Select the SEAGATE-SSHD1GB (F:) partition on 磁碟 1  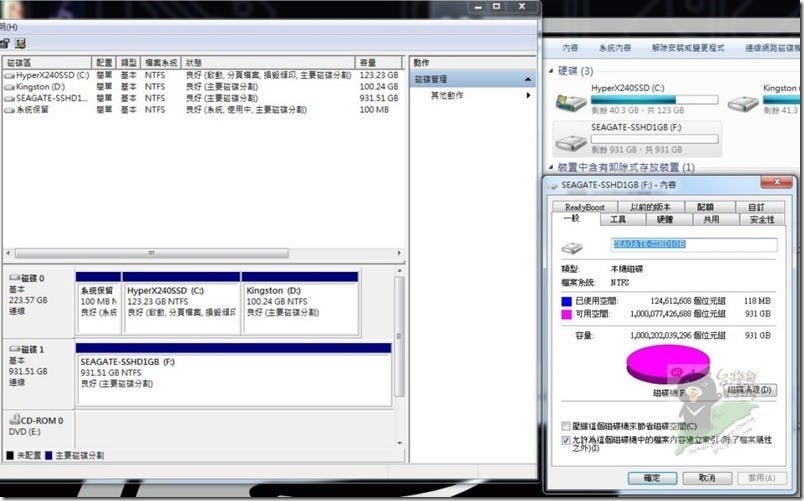234,375
